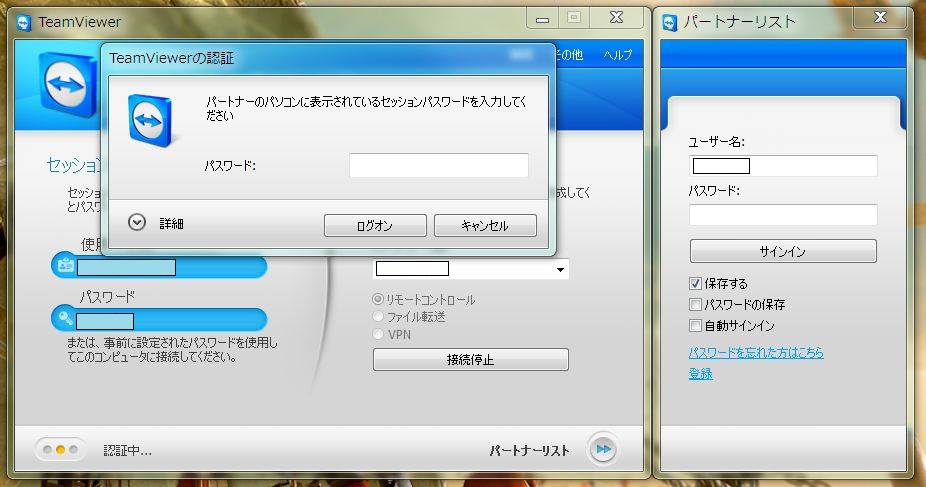
Task: Click the キャンセル button in the dialog
Action: click(485, 225)
